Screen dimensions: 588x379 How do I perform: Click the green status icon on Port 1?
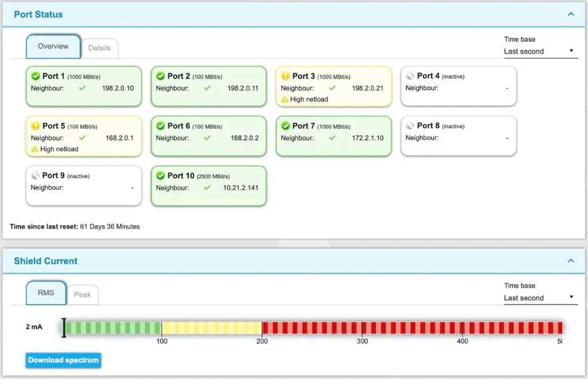point(35,76)
